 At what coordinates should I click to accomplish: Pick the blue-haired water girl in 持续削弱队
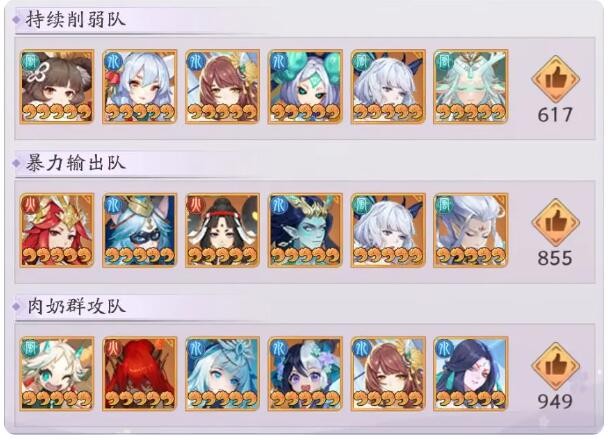[140, 87]
